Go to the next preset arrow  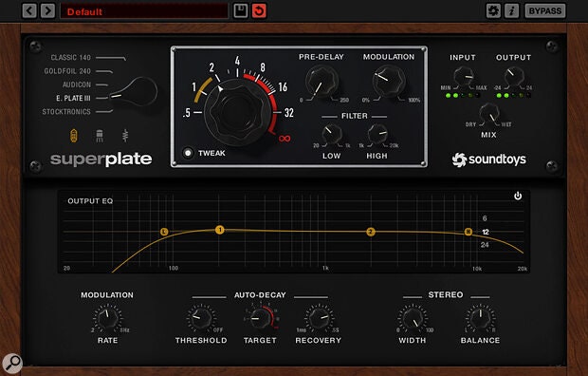point(47,10)
